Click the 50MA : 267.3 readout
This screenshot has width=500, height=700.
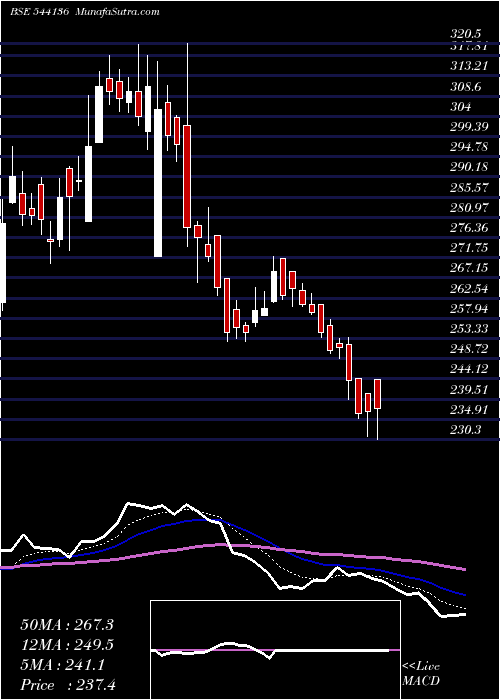67,625
